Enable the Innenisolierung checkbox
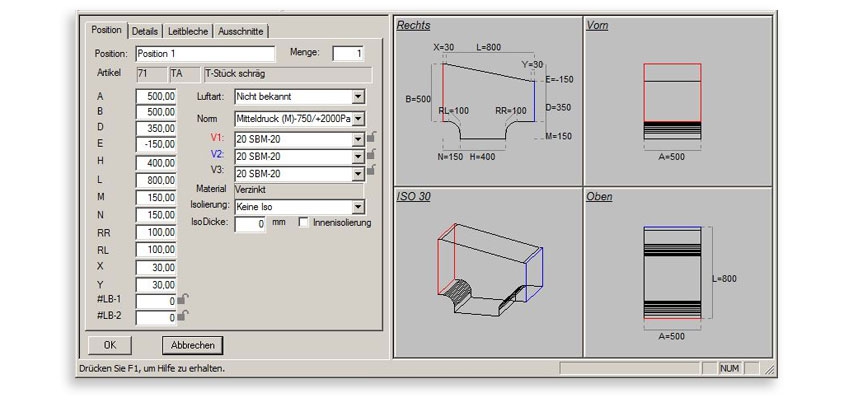850x400 pixels. [304, 222]
